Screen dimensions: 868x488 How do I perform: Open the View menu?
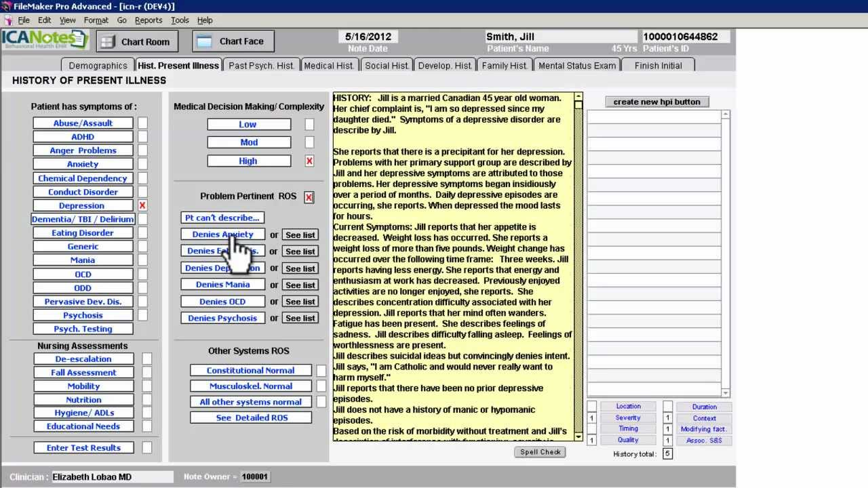68,20
